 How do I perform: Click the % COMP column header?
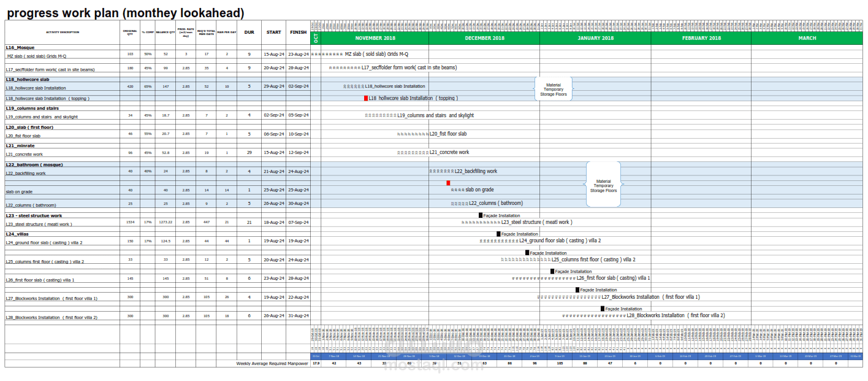click(x=147, y=32)
